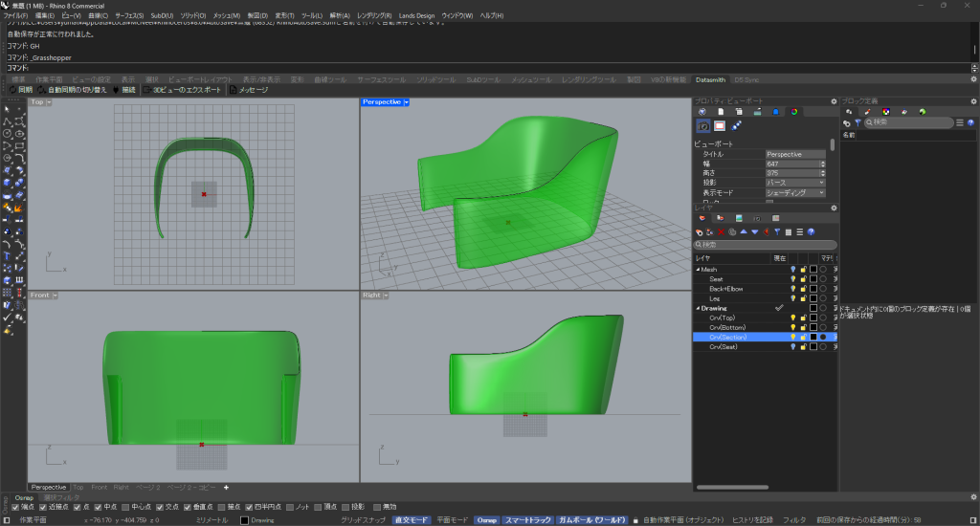Click the Datasmith sync (同期) icon
The image size is (980, 526).
tap(11, 90)
